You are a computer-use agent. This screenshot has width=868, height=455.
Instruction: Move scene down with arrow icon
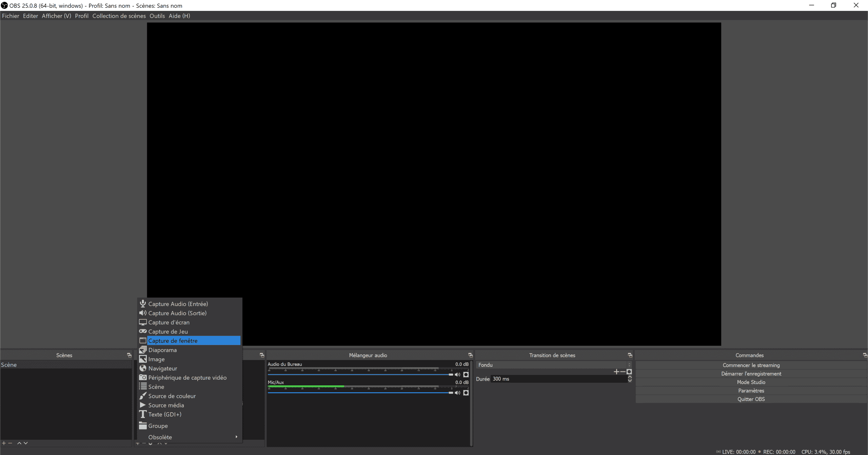click(26, 443)
